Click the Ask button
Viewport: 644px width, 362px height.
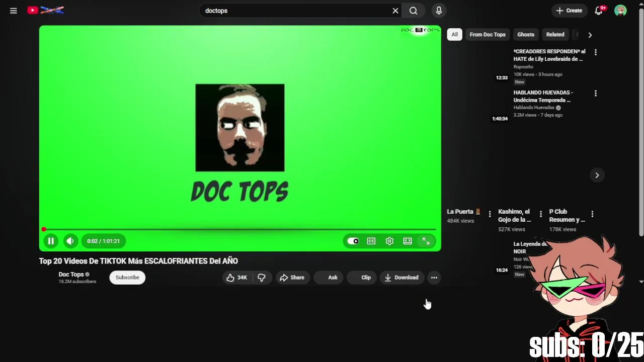pyautogui.click(x=329, y=278)
